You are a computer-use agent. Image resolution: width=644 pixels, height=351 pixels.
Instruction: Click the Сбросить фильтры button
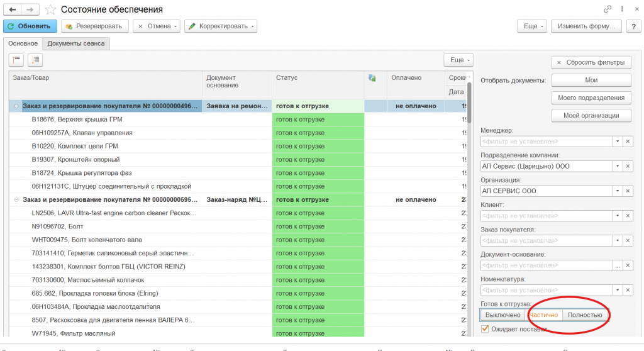pyautogui.click(x=591, y=62)
